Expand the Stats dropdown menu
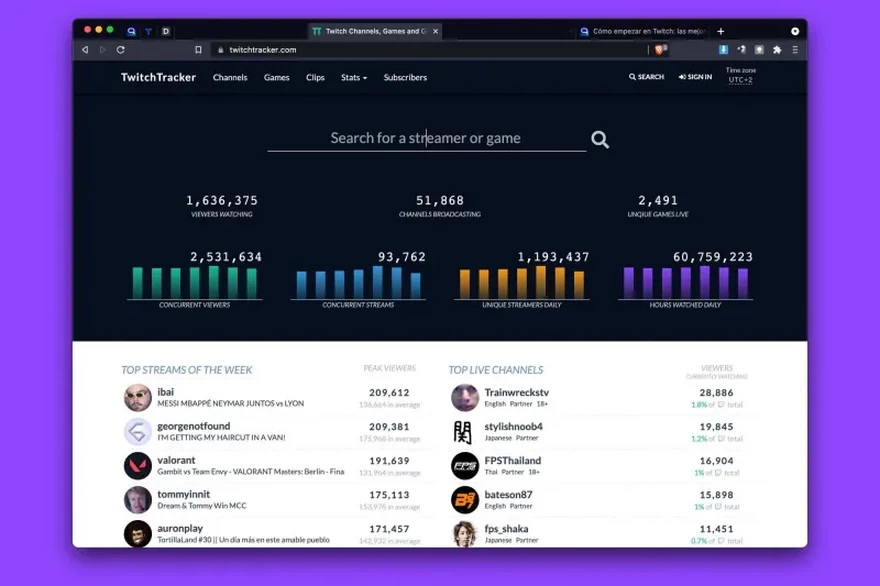The image size is (880, 586). coord(354,77)
